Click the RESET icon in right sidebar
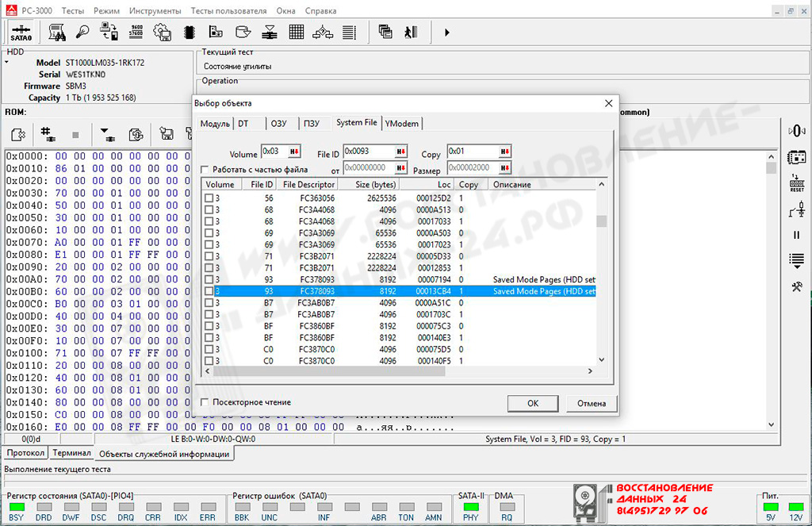 (796, 183)
